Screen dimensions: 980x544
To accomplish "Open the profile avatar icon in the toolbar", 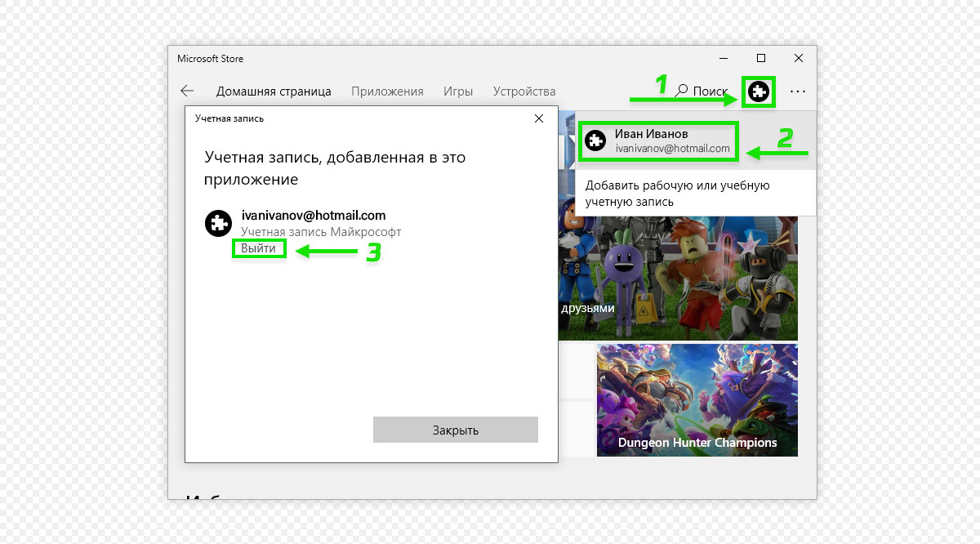I will [758, 91].
